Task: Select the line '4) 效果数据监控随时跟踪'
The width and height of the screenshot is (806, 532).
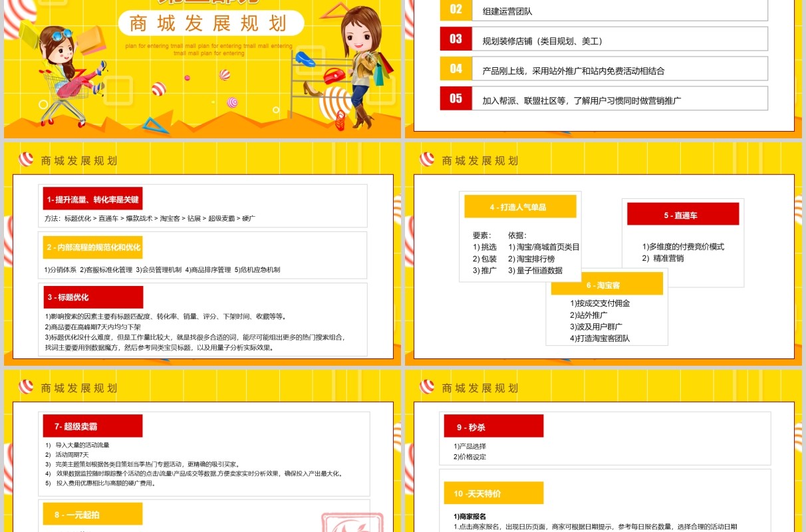Action: pyautogui.click(x=194, y=473)
